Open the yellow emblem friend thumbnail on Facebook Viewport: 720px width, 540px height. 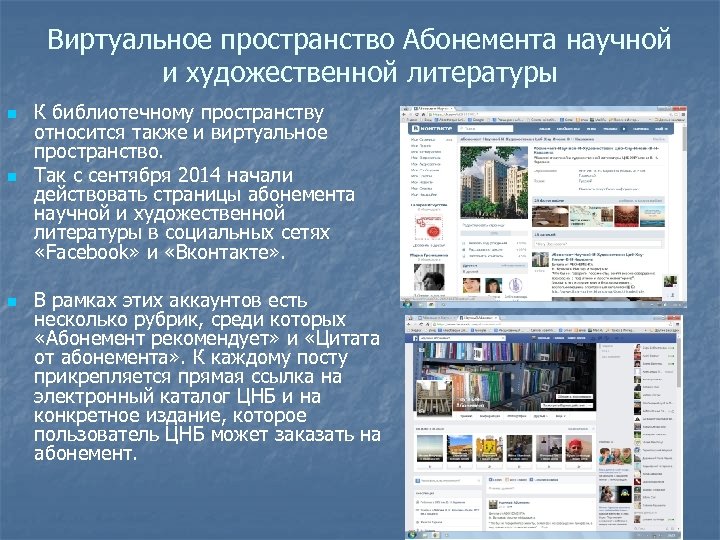point(489,448)
